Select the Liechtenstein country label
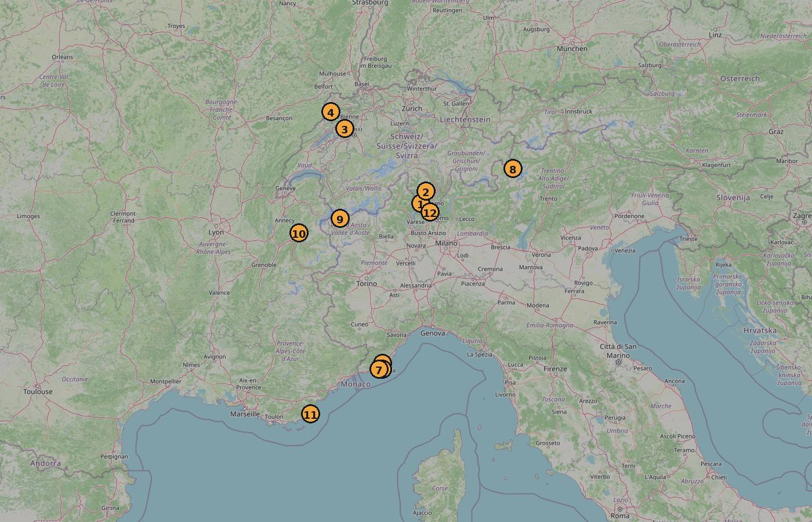The image size is (812, 522). (465, 119)
